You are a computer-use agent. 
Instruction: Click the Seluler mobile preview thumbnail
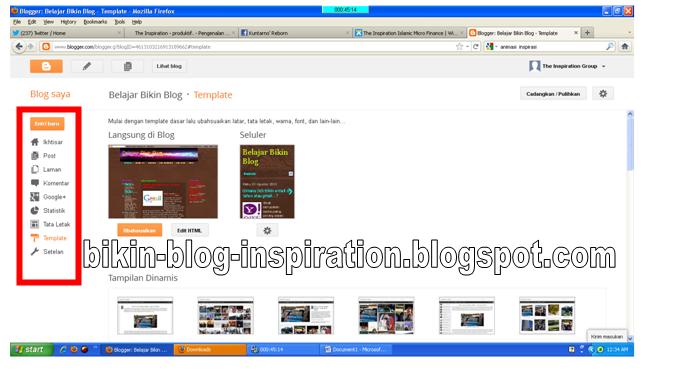267,182
